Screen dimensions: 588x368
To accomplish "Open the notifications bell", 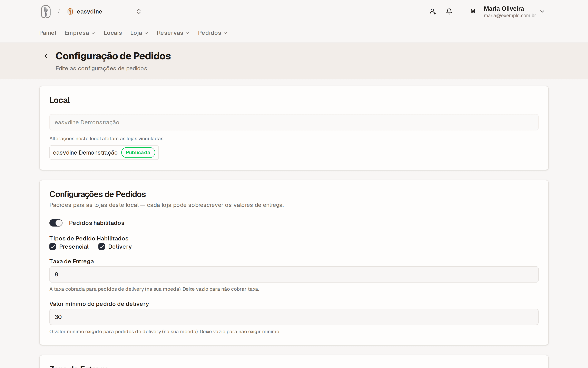I will coord(449,11).
